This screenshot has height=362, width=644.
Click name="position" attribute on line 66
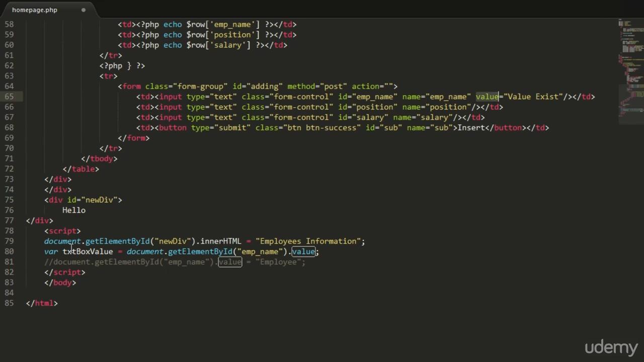point(437,107)
